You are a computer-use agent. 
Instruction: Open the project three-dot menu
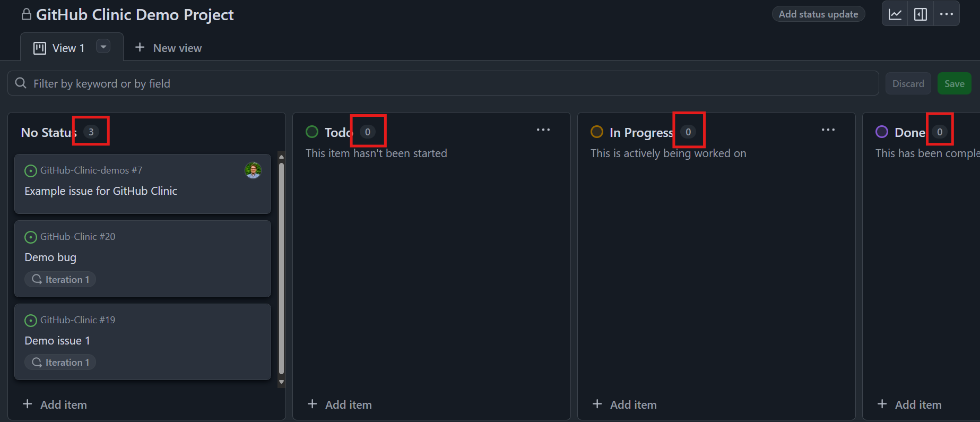(947, 14)
